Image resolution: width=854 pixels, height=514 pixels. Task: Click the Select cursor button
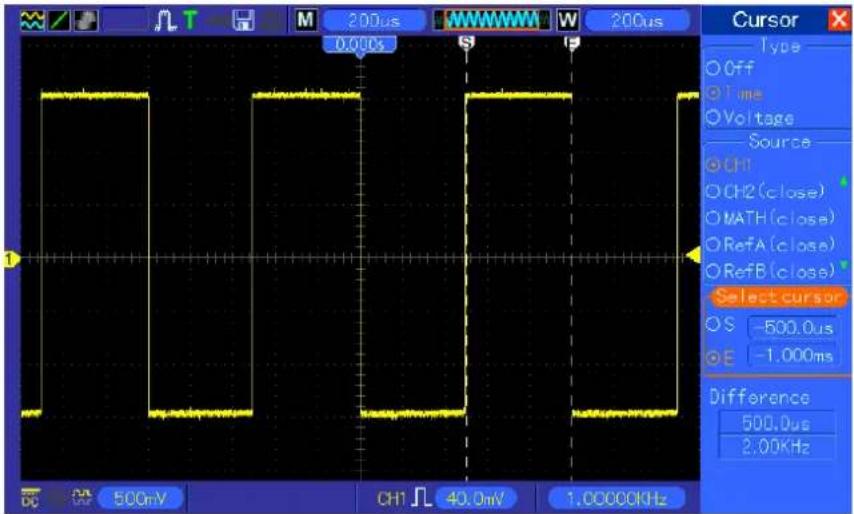(x=778, y=297)
